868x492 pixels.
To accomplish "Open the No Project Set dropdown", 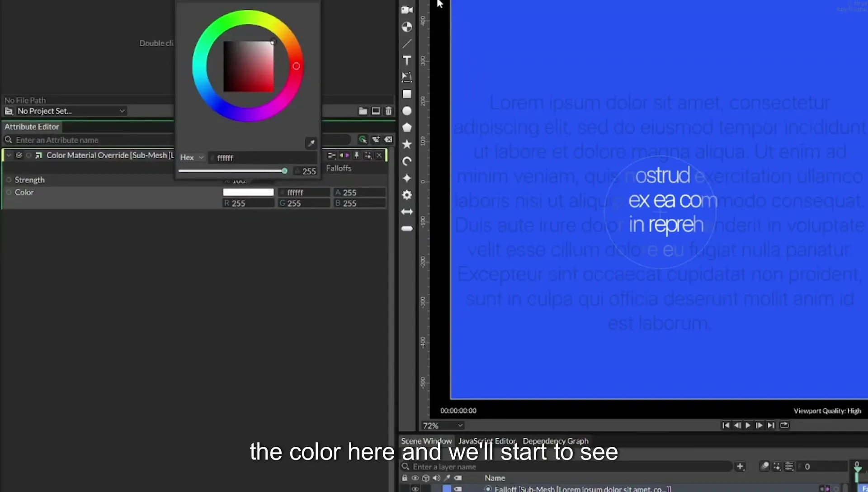I will pyautogui.click(x=71, y=111).
